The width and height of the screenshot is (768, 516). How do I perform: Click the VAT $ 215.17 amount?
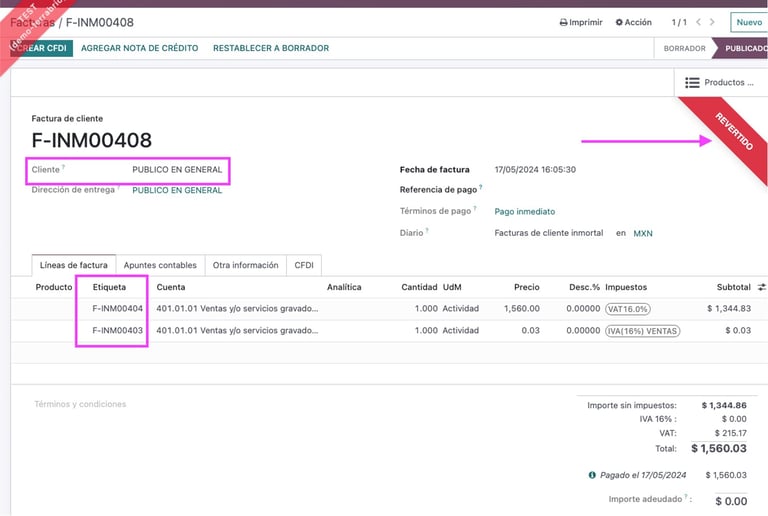(x=730, y=433)
